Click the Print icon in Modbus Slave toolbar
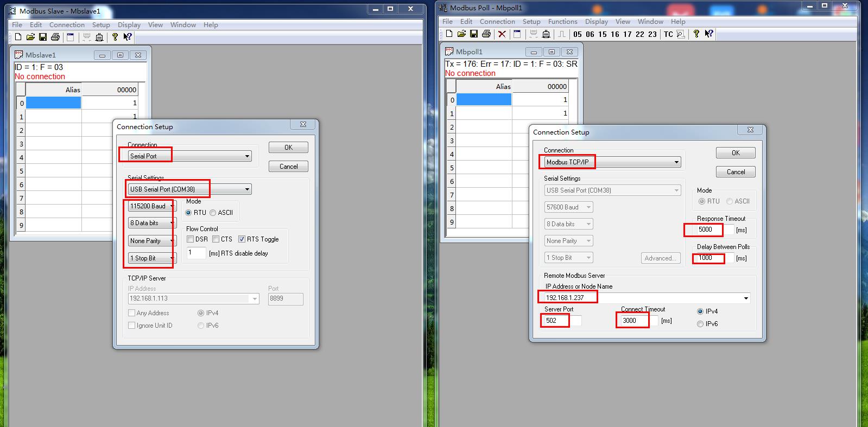868x427 pixels. click(55, 37)
